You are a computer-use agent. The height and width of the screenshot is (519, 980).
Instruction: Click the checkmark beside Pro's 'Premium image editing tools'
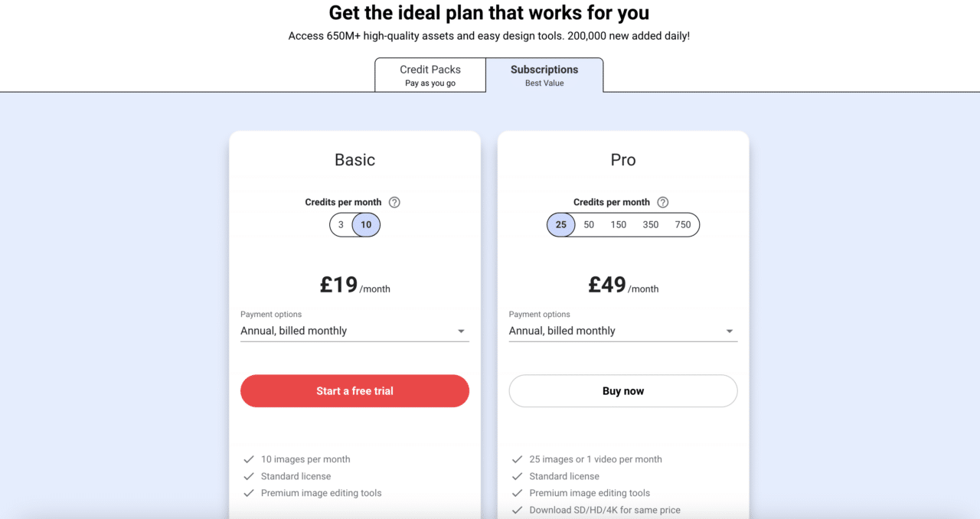[x=517, y=493]
